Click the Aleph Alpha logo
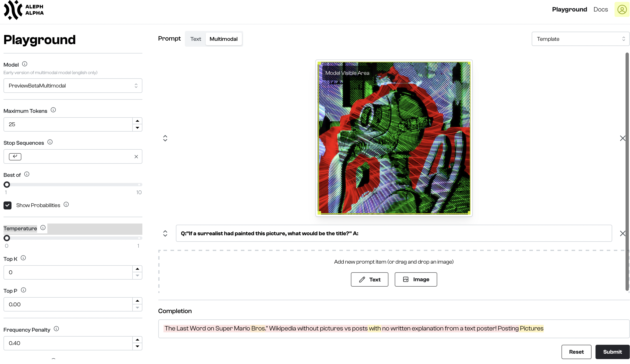 (x=24, y=10)
